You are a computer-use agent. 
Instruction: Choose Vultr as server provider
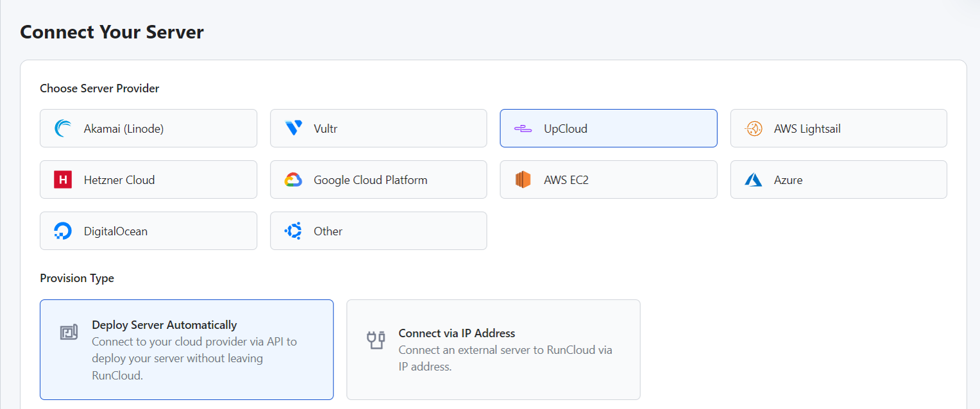pos(378,128)
